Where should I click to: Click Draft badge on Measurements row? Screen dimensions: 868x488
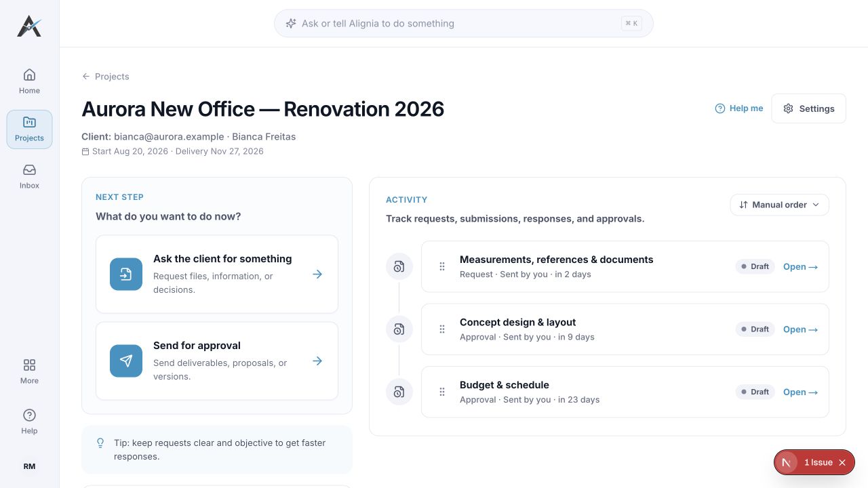pyautogui.click(x=755, y=266)
